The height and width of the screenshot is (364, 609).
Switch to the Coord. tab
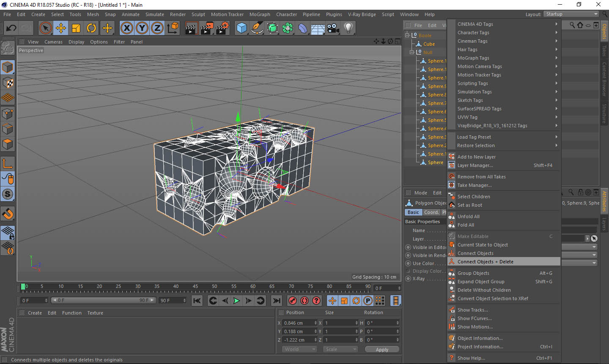click(431, 212)
